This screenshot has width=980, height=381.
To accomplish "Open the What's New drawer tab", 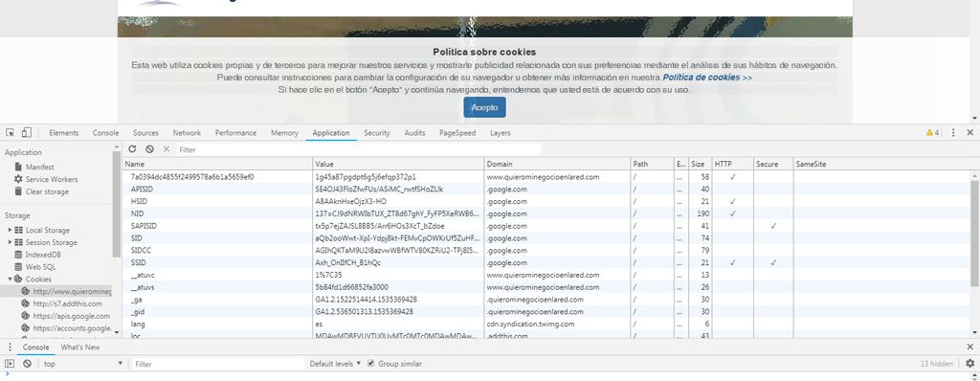I will click(80, 347).
